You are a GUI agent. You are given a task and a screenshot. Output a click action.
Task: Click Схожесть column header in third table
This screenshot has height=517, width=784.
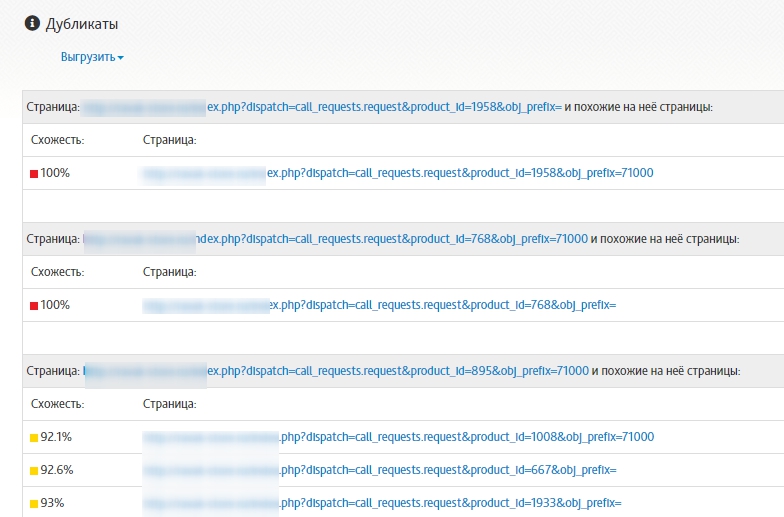(58, 404)
